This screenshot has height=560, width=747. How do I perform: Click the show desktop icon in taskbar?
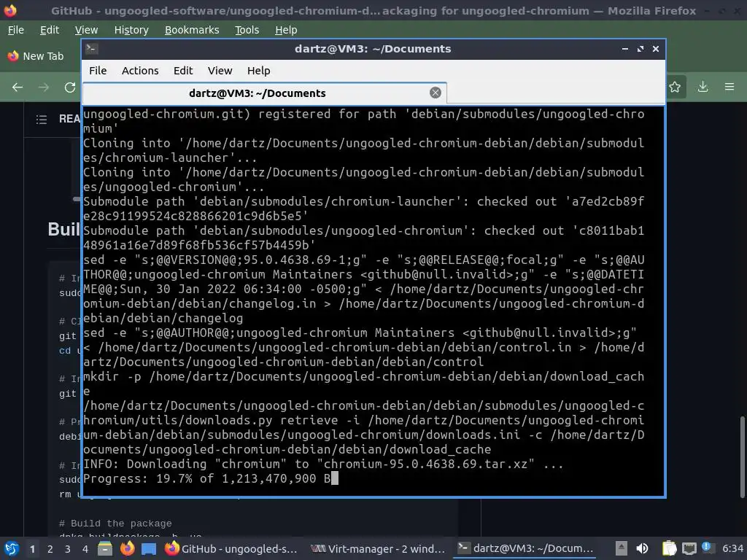149,548
